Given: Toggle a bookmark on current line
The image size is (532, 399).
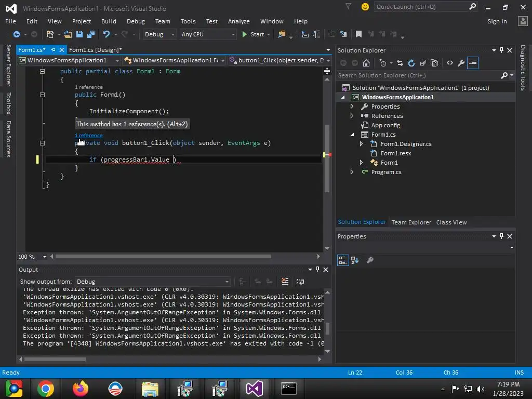Looking at the screenshot, I should 358,34.
